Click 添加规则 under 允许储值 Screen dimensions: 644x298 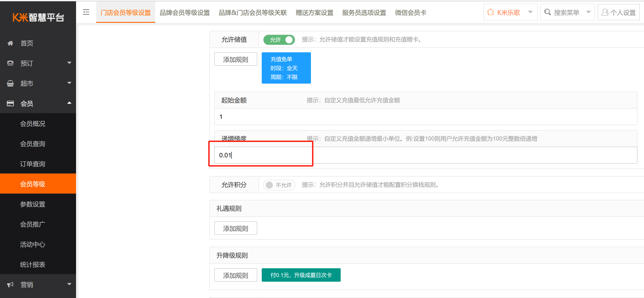pyautogui.click(x=236, y=59)
